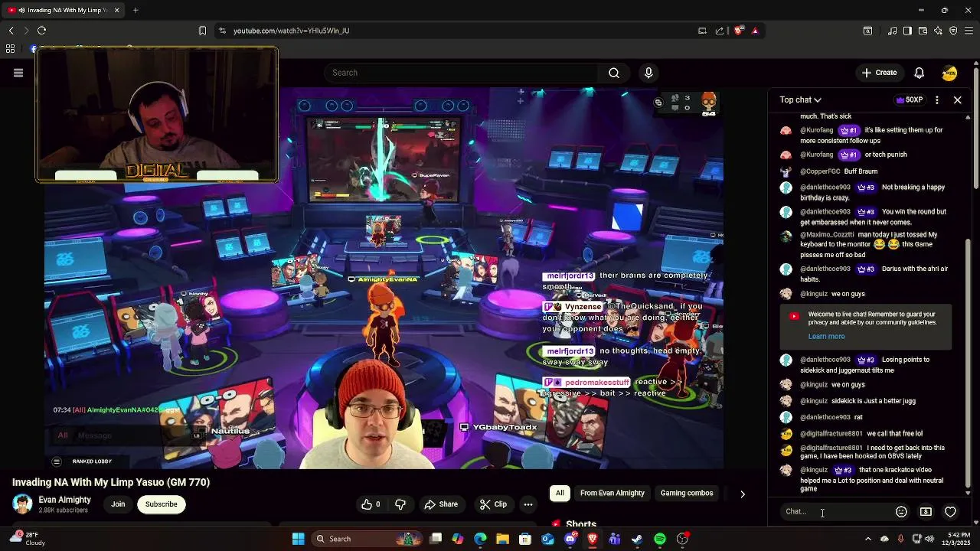Follow the Learn more link in chat notice
The width and height of the screenshot is (980, 551).
(x=826, y=336)
